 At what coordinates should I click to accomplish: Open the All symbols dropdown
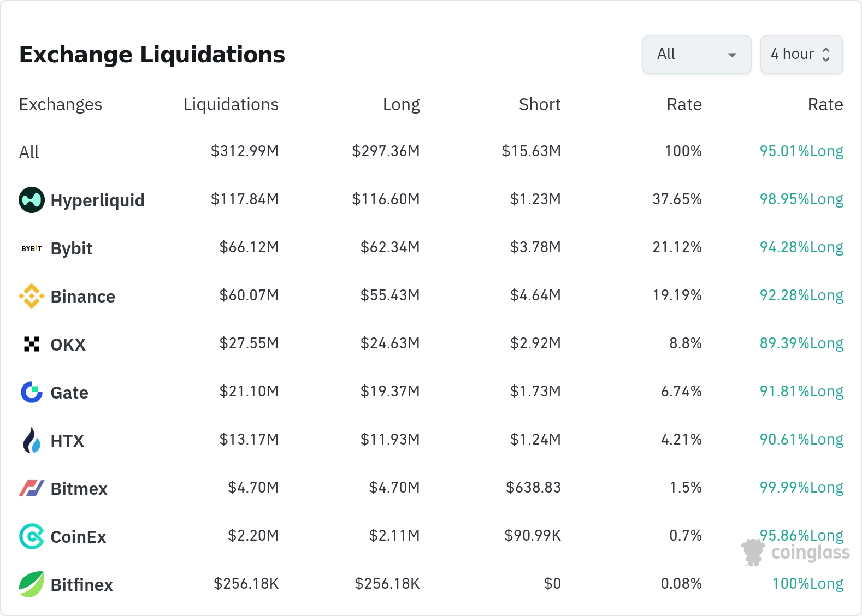click(x=696, y=54)
